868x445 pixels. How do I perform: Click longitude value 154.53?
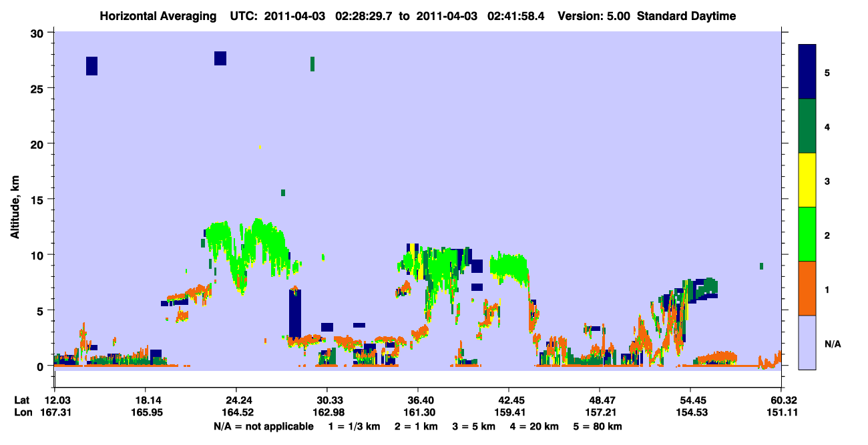(x=690, y=413)
